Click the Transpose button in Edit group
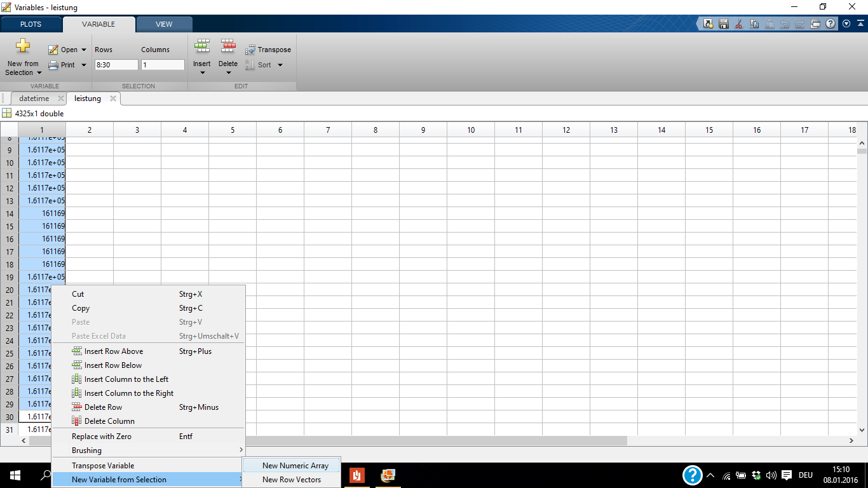868x488 pixels. point(268,50)
